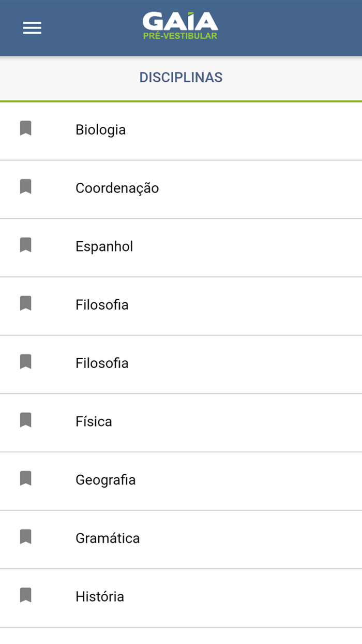Image resolution: width=362 pixels, height=644 pixels.
Task: Click the GAIA Pré-Vestibular logo
Action: click(x=180, y=25)
